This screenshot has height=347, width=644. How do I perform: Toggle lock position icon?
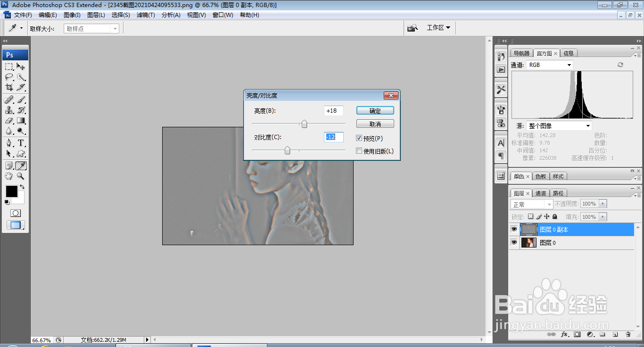tap(547, 216)
